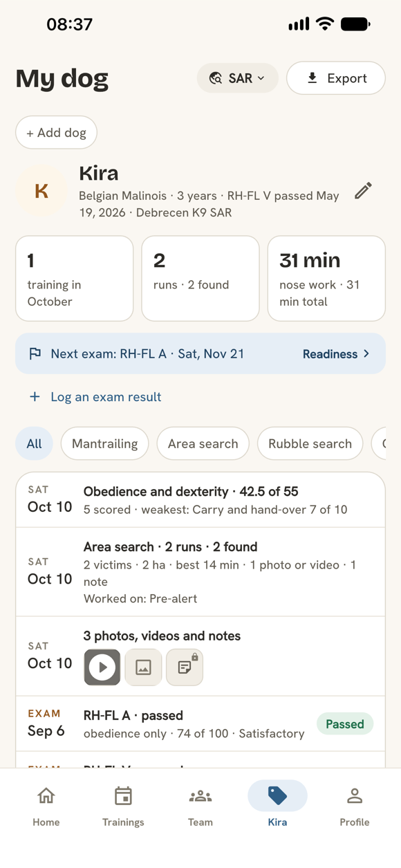Go to the Home tab
Image resolution: width=401 pixels, height=868 pixels.
[x=46, y=806]
